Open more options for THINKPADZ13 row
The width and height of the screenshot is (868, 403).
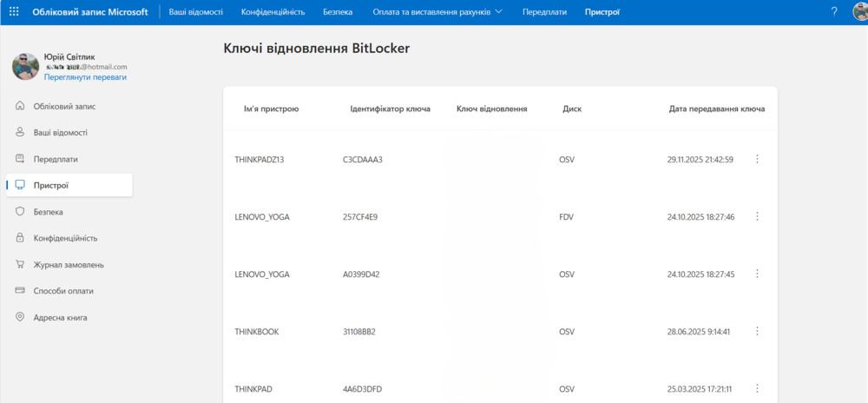pyautogui.click(x=757, y=159)
